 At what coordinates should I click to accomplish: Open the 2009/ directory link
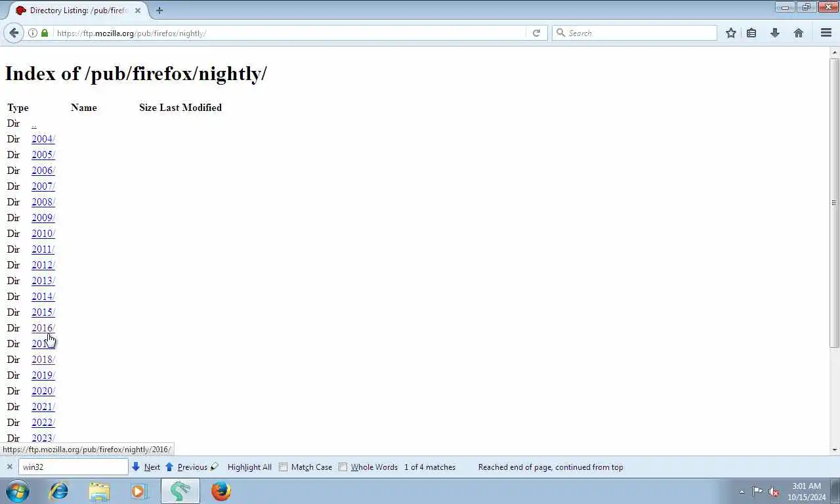point(43,218)
